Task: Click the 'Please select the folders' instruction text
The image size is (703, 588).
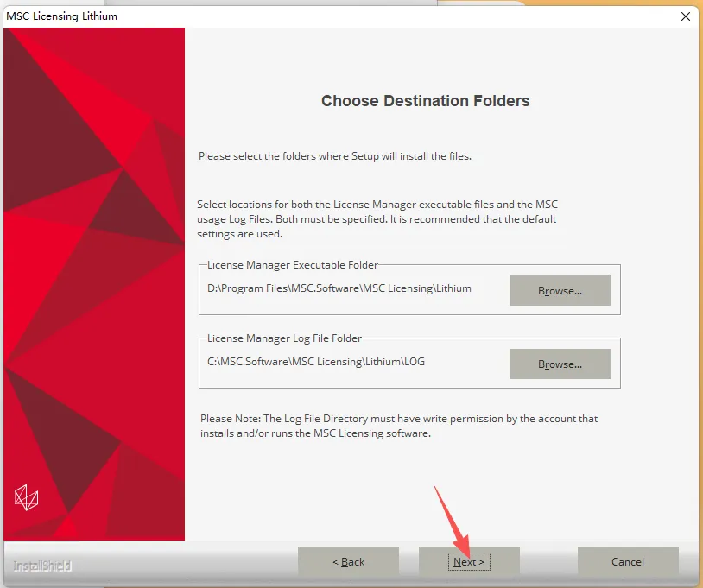Action: click(335, 156)
